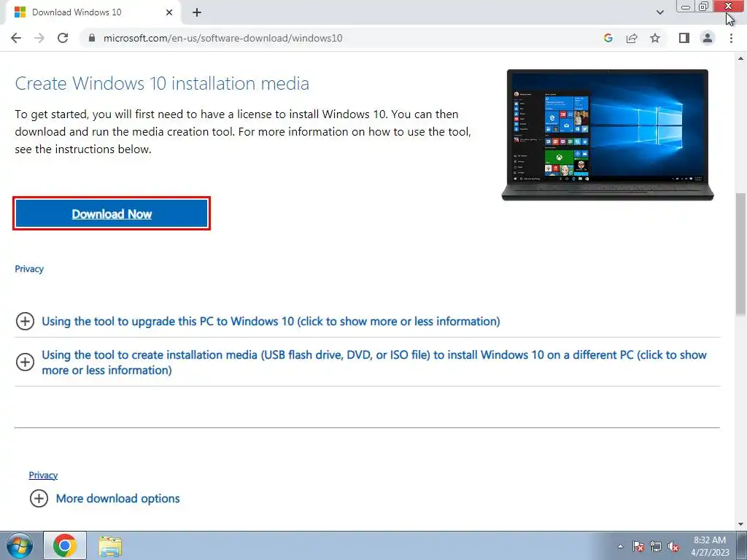Show hidden system tray icons
Viewport: 747px width, 560px height.
(x=620, y=546)
